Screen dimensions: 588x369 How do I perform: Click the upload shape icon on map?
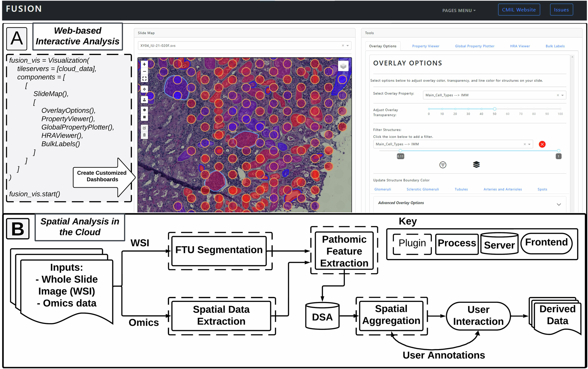point(144,100)
